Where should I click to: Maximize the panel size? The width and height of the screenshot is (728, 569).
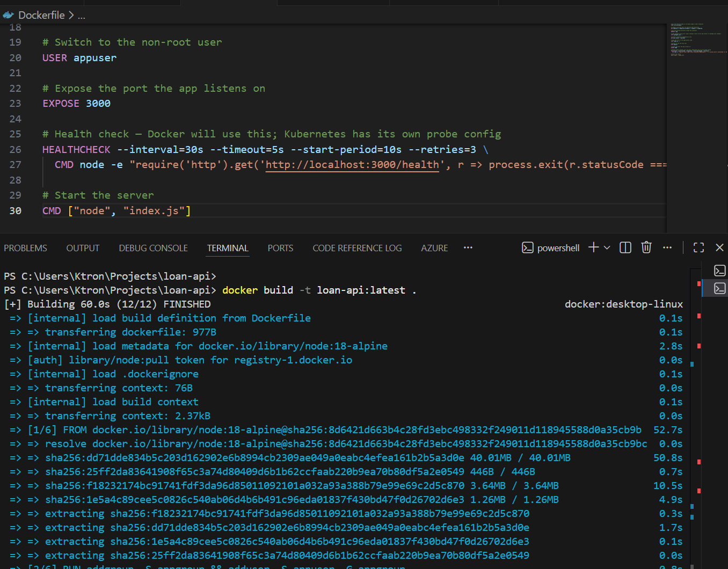coord(698,247)
